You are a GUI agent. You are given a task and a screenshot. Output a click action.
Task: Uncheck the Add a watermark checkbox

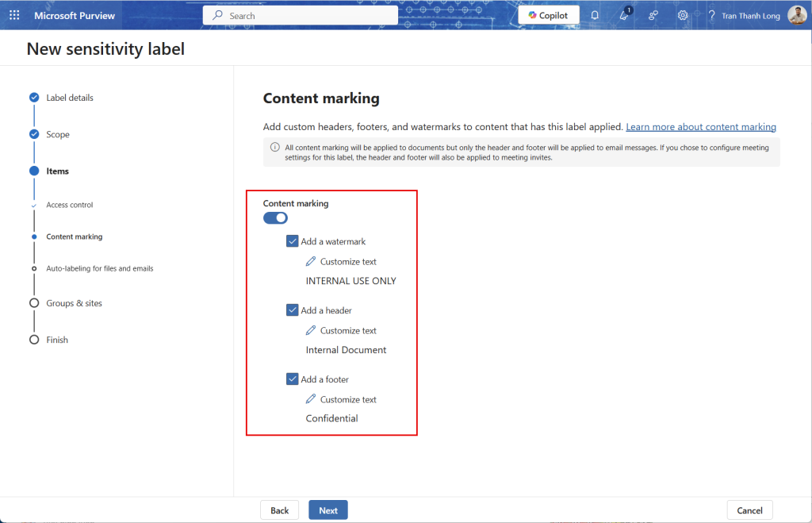293,241
